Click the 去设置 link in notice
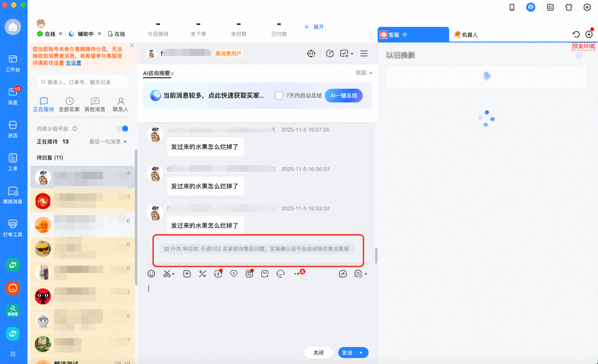This screenshot has width=598, height=364. pos(73,63)
